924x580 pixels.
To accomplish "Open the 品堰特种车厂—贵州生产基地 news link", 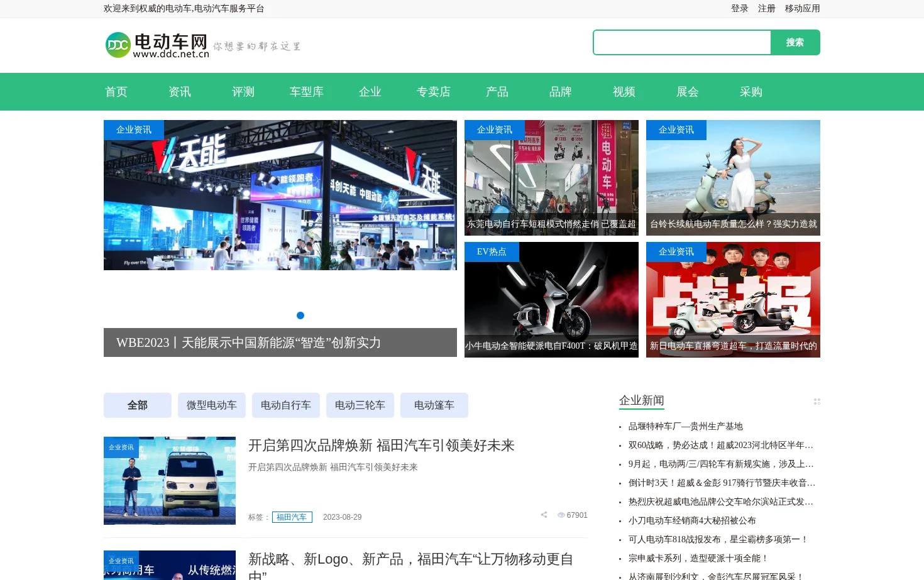I will click(x=686, y=426).
